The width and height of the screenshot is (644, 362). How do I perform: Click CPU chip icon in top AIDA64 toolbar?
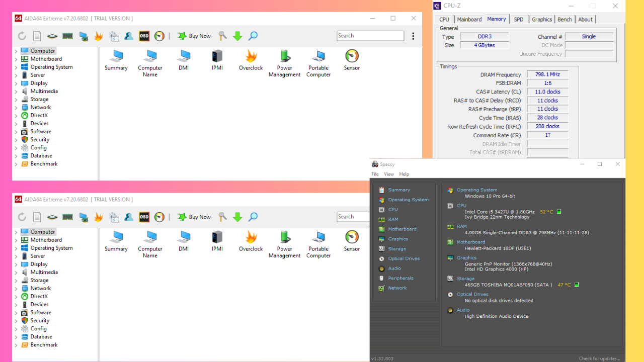(x=52, y=36)
